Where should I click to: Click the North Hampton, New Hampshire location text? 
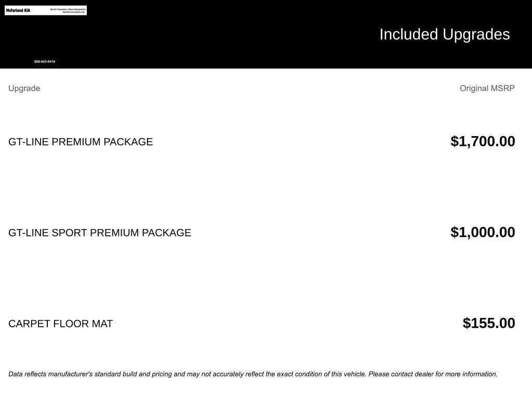click(68, 9)
